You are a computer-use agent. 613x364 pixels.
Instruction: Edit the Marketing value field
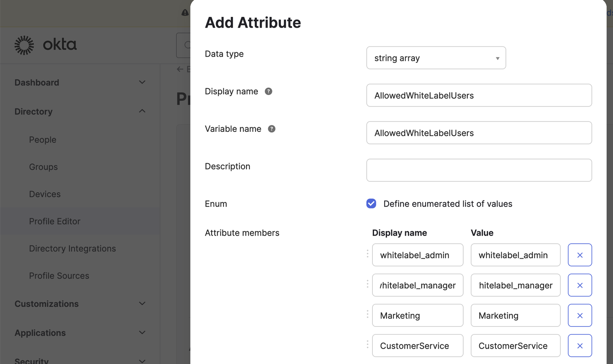[x=515, y=315]
